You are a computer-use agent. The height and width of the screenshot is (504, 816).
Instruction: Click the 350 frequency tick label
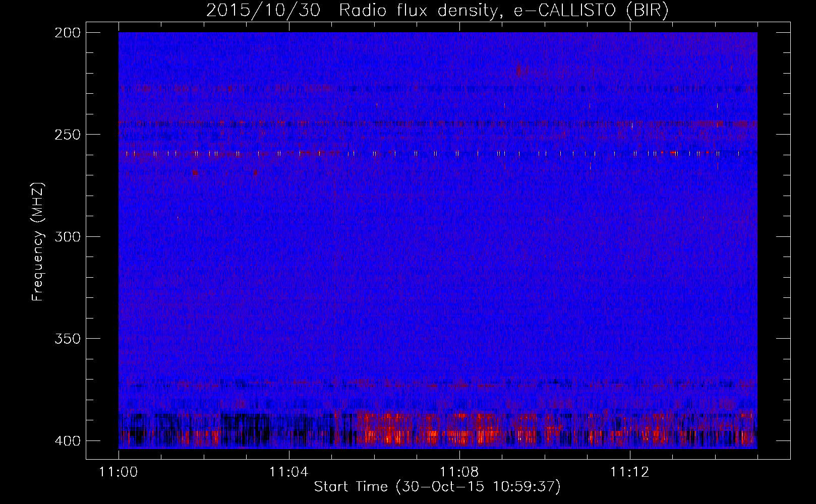[68, 339]
